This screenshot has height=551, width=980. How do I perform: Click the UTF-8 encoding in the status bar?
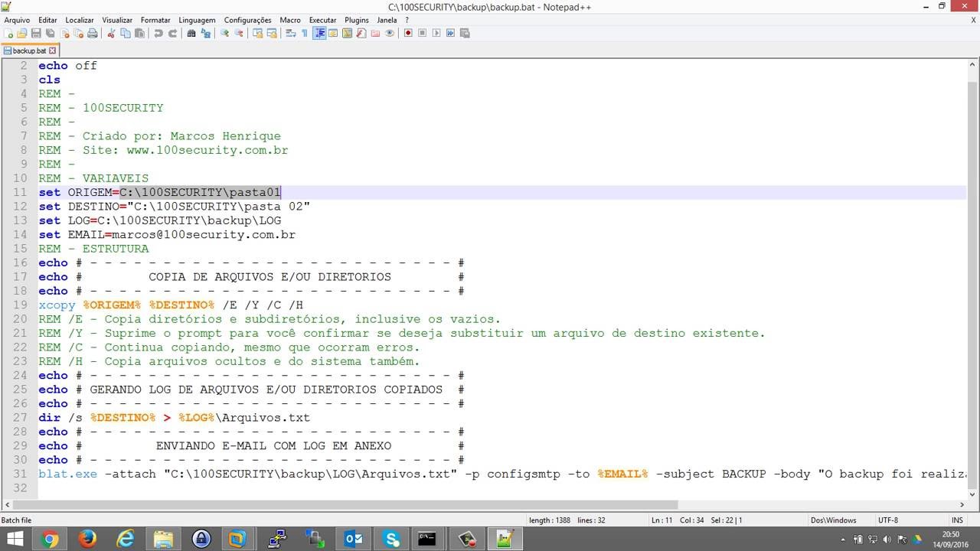[x=888, y=520]
